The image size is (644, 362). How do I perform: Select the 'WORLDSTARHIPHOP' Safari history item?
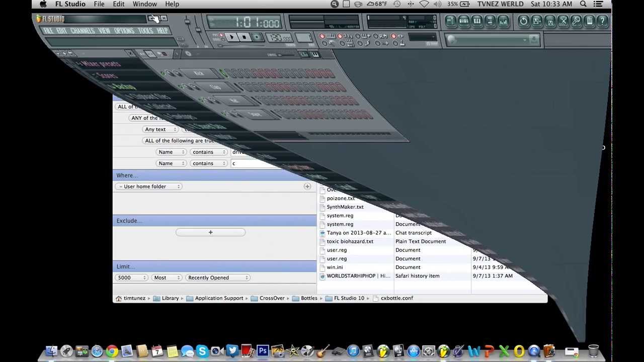point(358,276)
